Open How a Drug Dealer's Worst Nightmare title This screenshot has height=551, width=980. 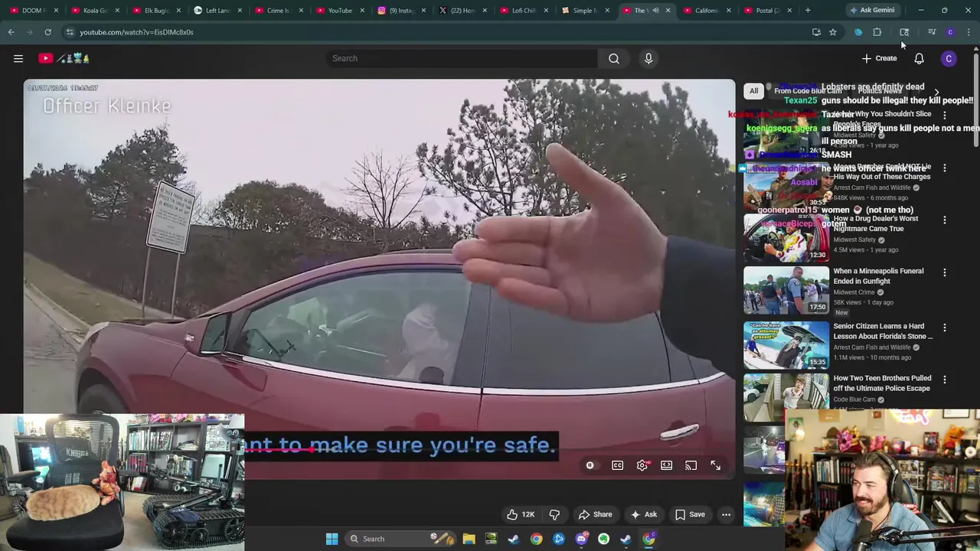click(875, 223)
